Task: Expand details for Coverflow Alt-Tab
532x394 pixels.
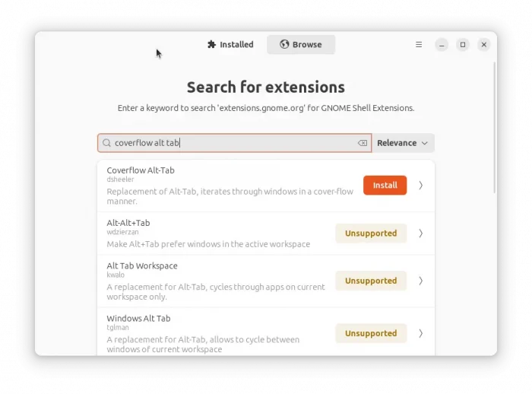Action: coord(421,186)
